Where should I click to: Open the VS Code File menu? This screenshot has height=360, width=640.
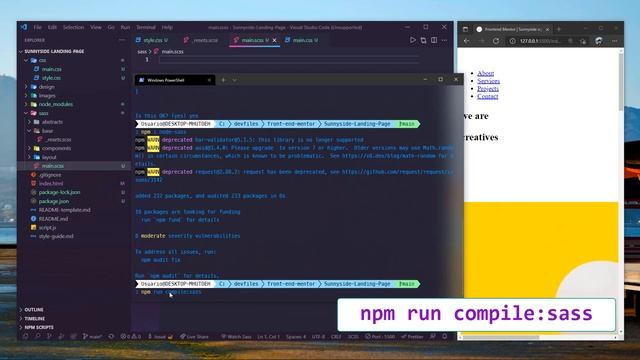(38, 27)
